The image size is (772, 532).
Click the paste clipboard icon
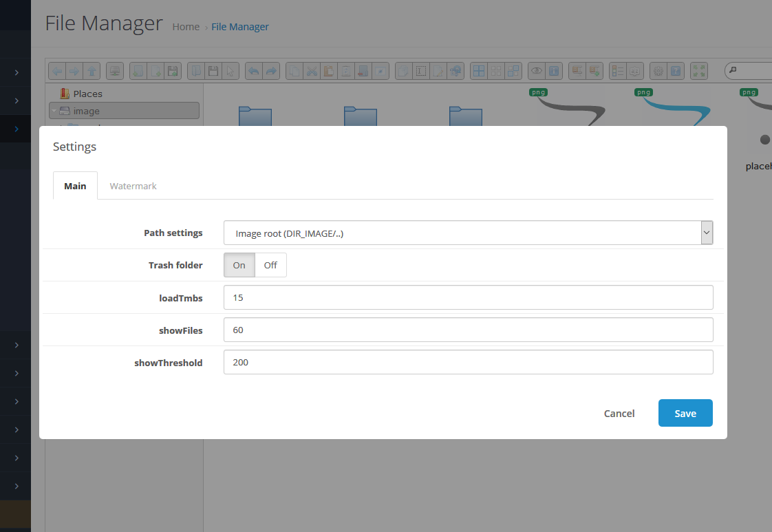pos(328,72)
